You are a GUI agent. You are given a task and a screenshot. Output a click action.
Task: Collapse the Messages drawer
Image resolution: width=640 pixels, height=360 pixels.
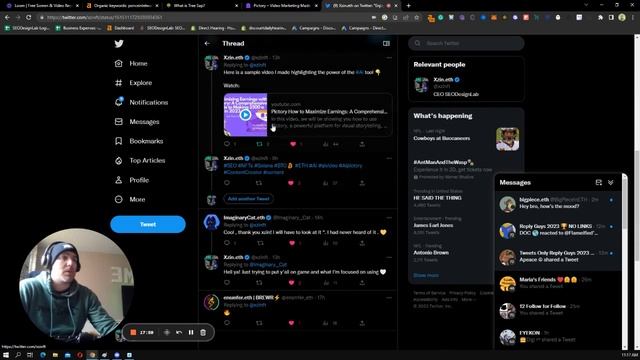point(611,182)
